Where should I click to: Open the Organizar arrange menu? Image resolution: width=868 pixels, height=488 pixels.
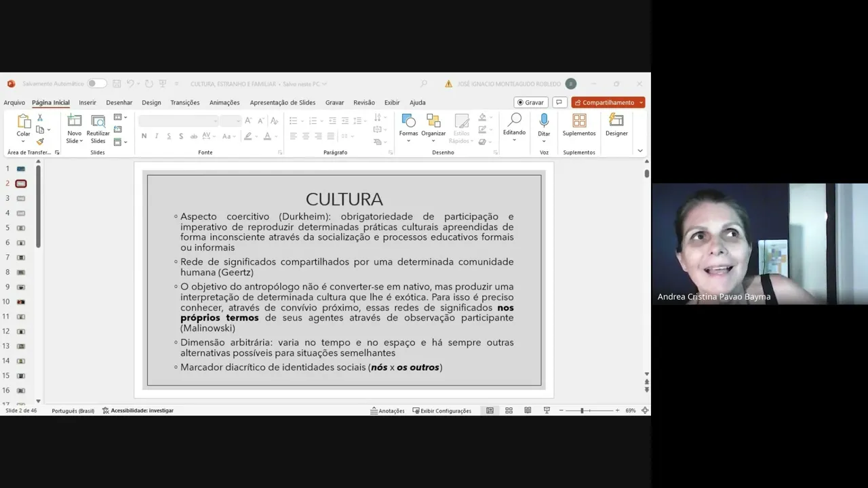coord(433,128)
